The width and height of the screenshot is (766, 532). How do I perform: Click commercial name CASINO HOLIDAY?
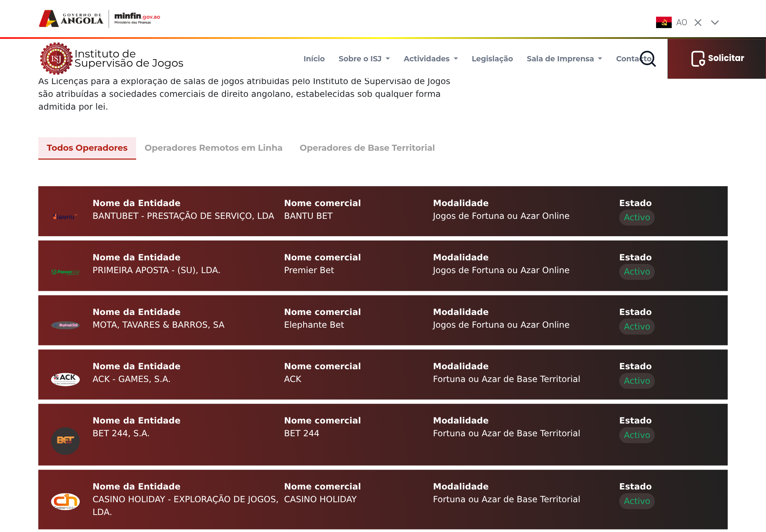point(320,499)
